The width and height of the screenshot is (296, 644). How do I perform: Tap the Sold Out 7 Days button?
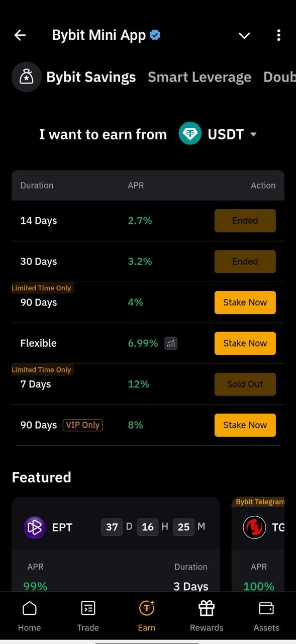245,384
